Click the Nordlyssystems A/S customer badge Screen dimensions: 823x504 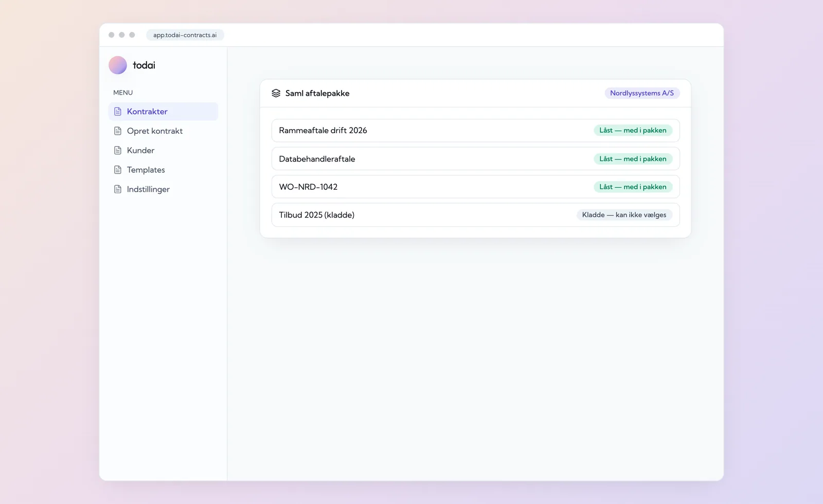[642, 93]
